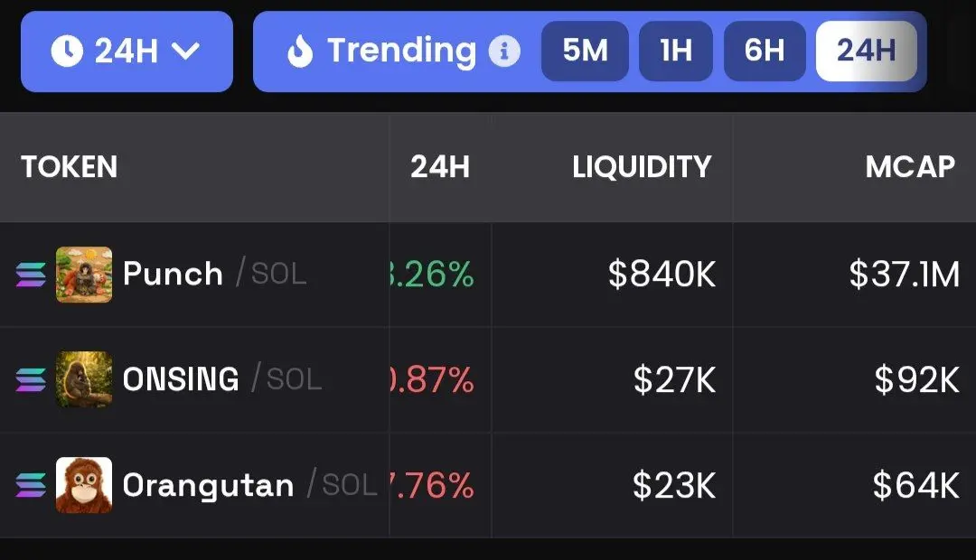Switch trending period to 5M
This screenshot has height=560, width=976.
click(585, 51)
